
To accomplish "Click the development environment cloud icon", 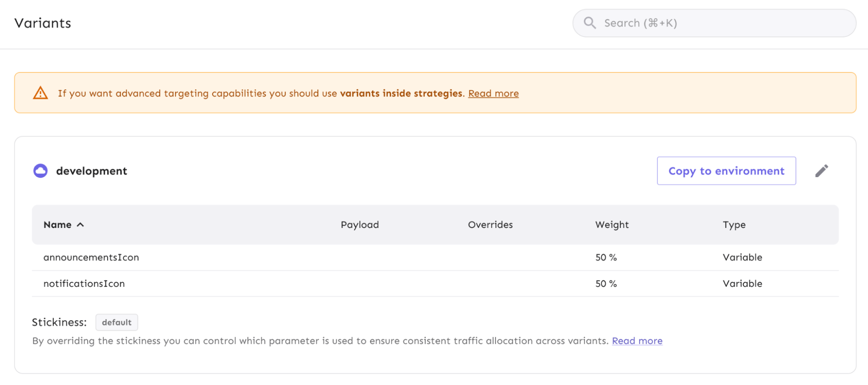I will coord(40,171).
